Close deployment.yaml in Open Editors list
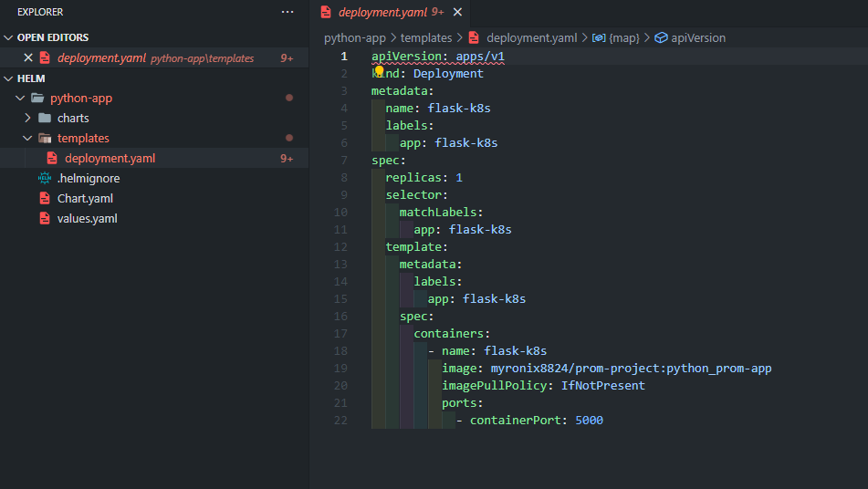 pos(27,57)
